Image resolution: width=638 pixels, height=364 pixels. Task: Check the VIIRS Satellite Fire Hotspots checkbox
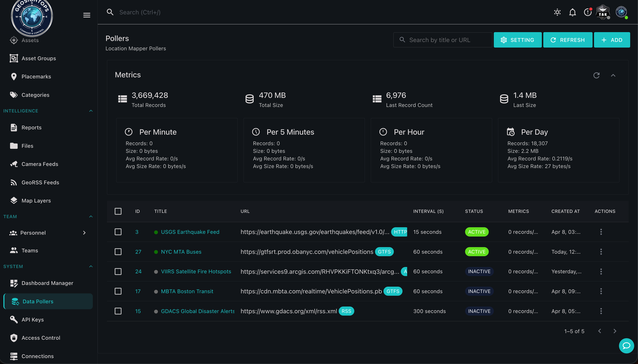click(x=118, y=271)
